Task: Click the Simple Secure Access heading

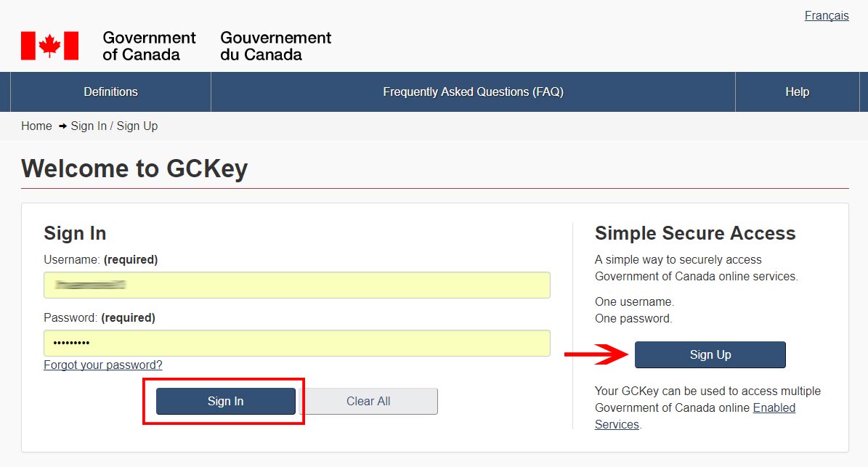Action: point(694,233)
